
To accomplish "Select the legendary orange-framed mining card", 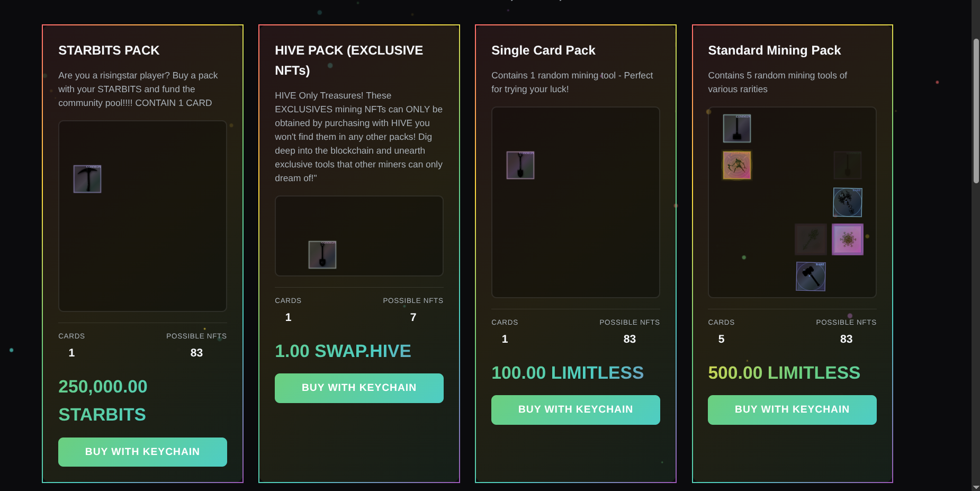I will click(x=737, y=165).
